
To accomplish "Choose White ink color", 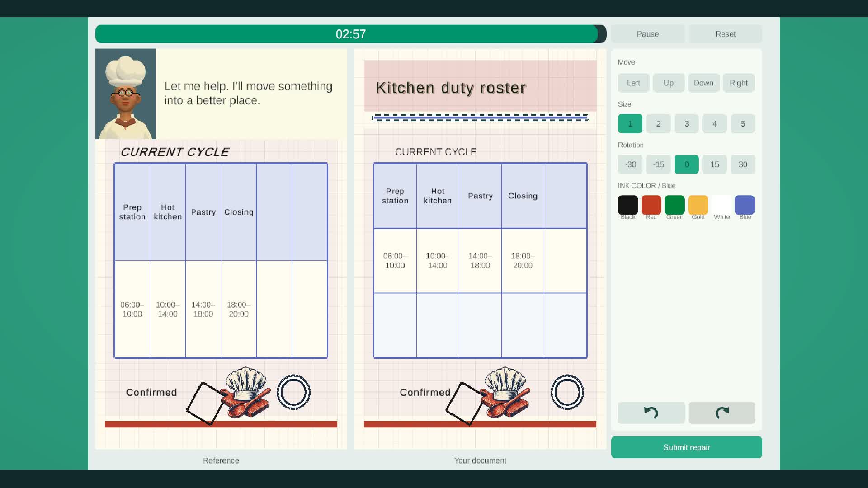I will click(722, 205).
